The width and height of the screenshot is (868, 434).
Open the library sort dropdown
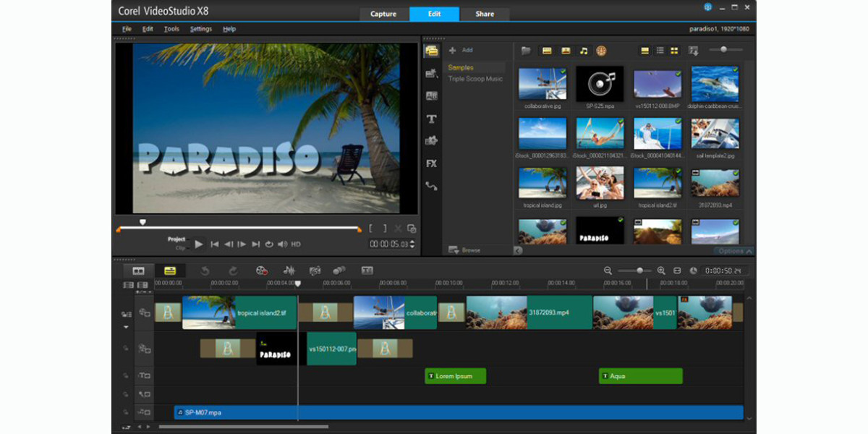pos(693,51)
